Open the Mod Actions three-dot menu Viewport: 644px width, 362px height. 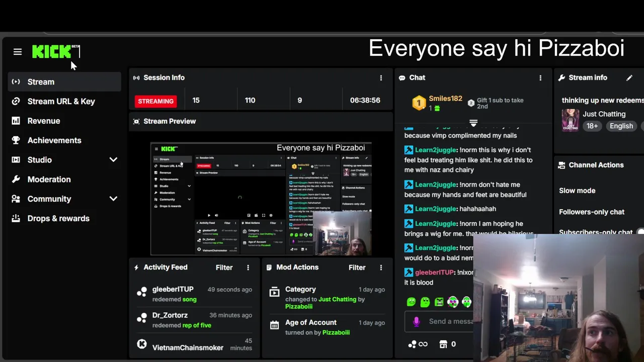pyautogui.click(x=381, y=267)
